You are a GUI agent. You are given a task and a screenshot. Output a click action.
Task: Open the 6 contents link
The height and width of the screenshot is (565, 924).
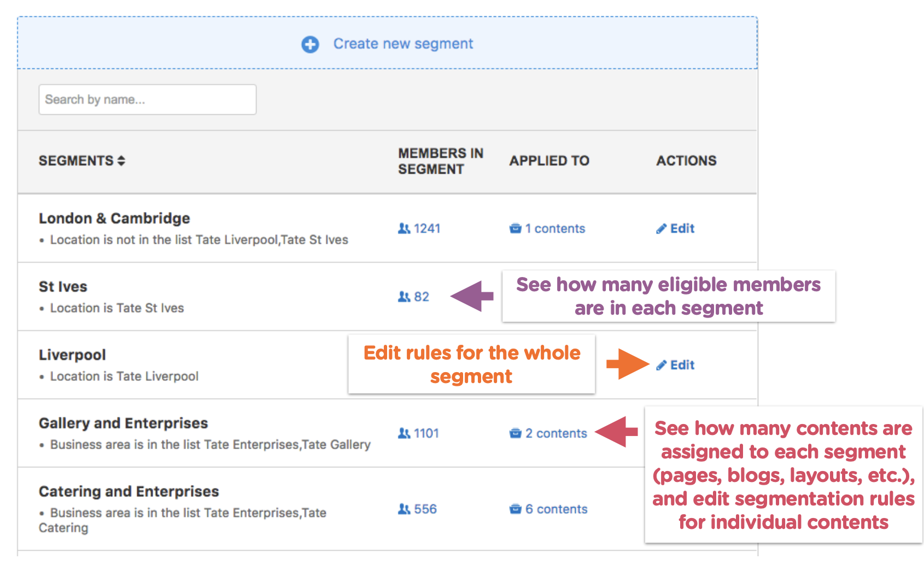pos(557,509)
